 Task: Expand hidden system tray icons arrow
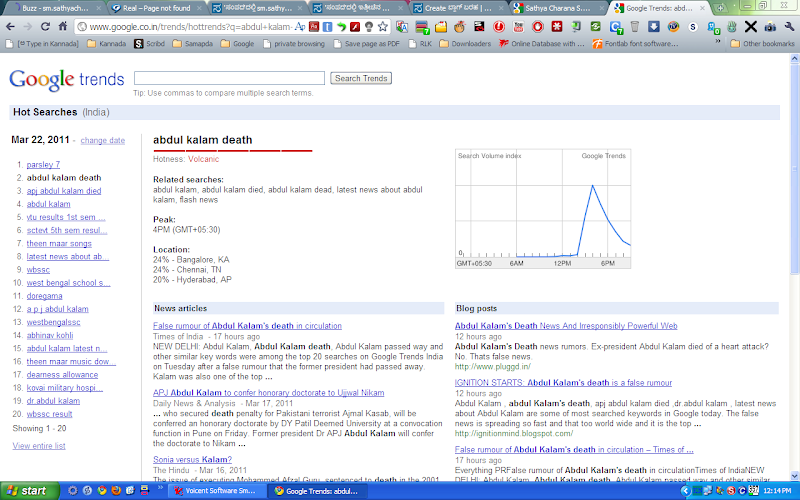(x=685, y=491)
